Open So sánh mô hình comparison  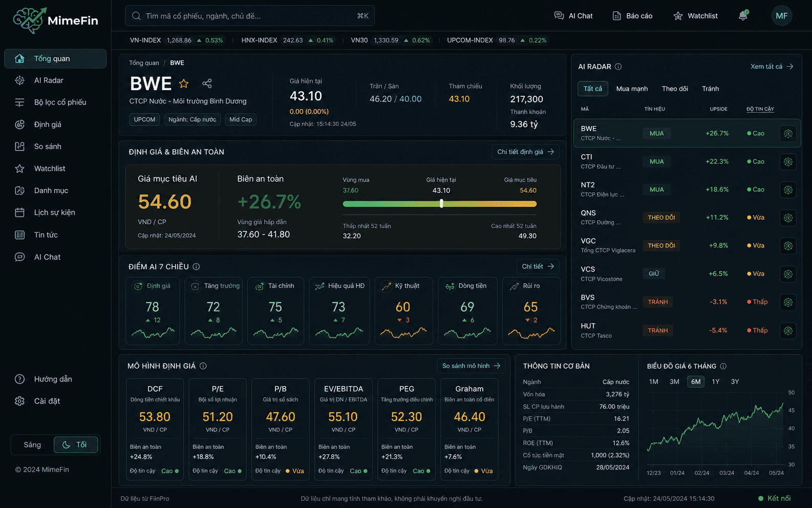click(471, 366)
